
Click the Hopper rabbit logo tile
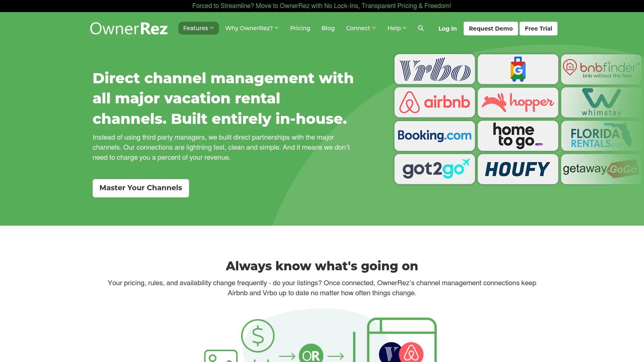(518, 103)
